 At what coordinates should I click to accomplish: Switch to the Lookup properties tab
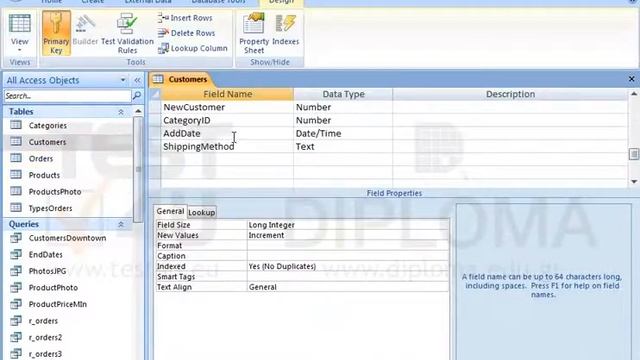click(202, 213)
